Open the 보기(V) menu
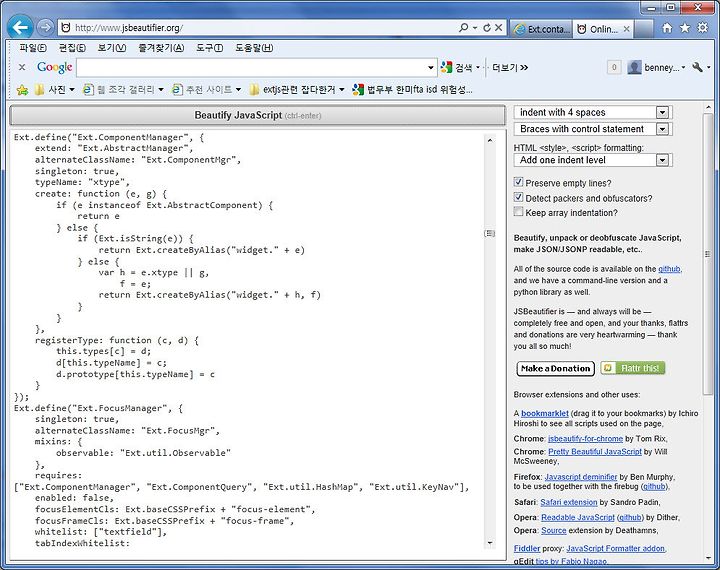Viewport: 720px width, 570px height. click(x=112, y=48)
